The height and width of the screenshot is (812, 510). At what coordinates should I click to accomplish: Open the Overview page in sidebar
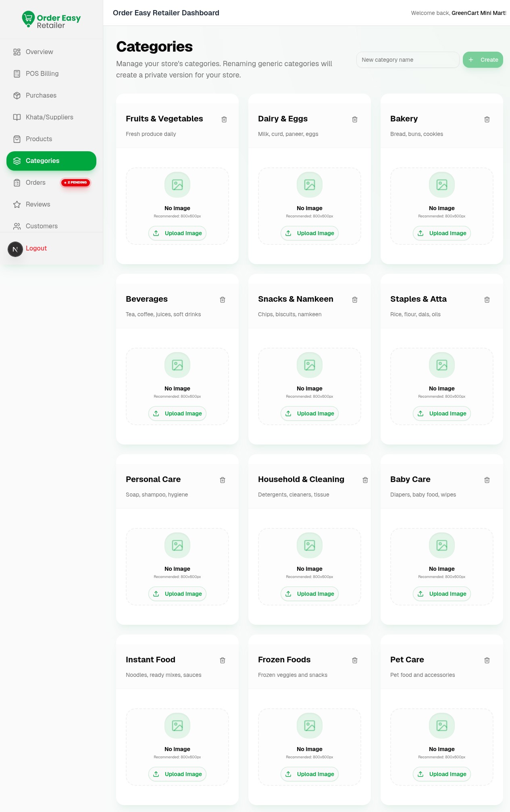click(51, 52)
